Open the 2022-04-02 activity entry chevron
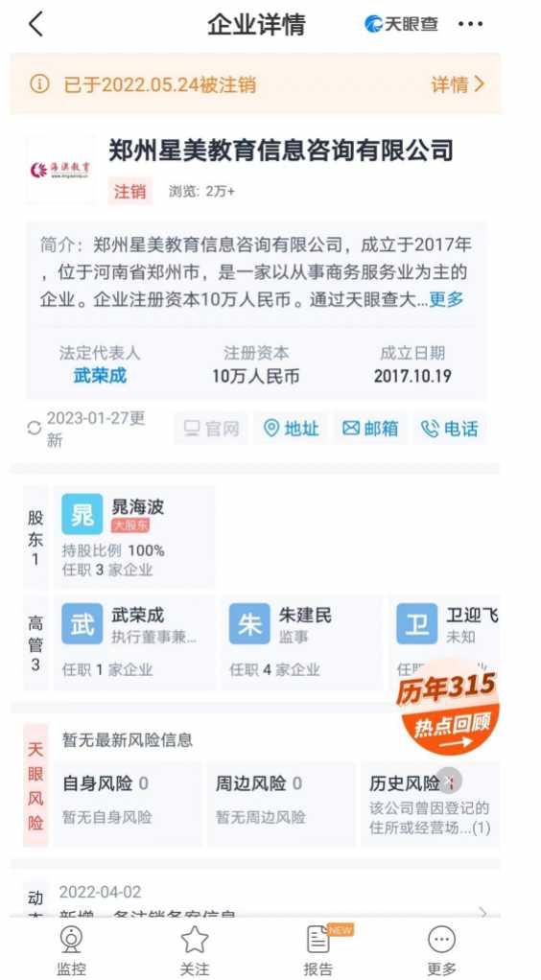 [482, 912]
